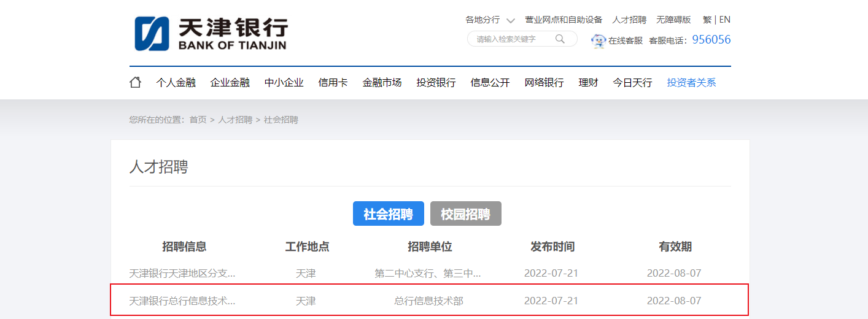Click the Bank of Tianjin logo

point(211,34)
